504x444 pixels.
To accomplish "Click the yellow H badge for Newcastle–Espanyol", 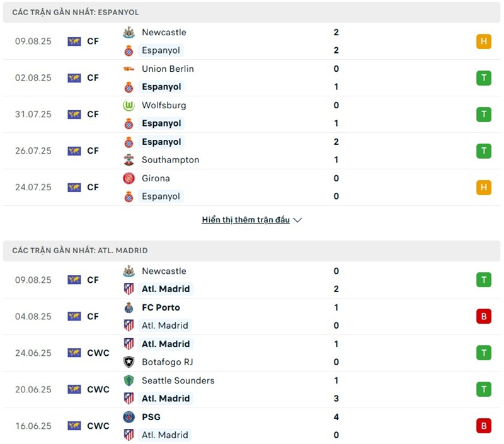I will pyautogui.click(x=483, y=42).
